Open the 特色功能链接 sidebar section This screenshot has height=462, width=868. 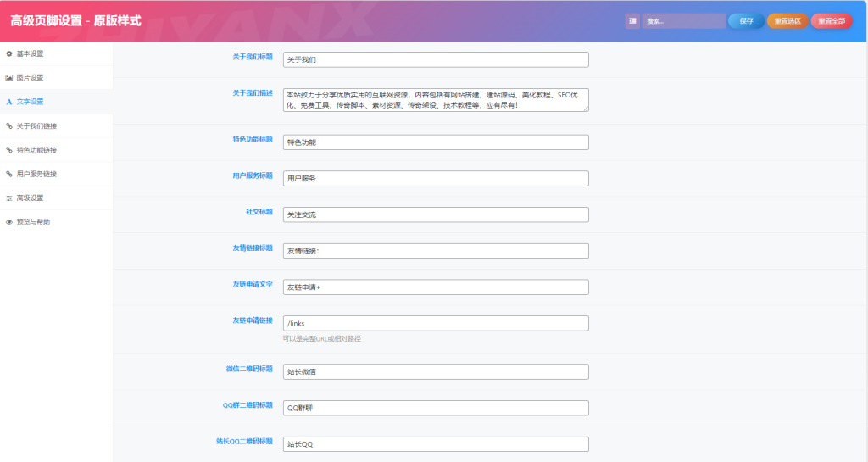tap(56, 150)
